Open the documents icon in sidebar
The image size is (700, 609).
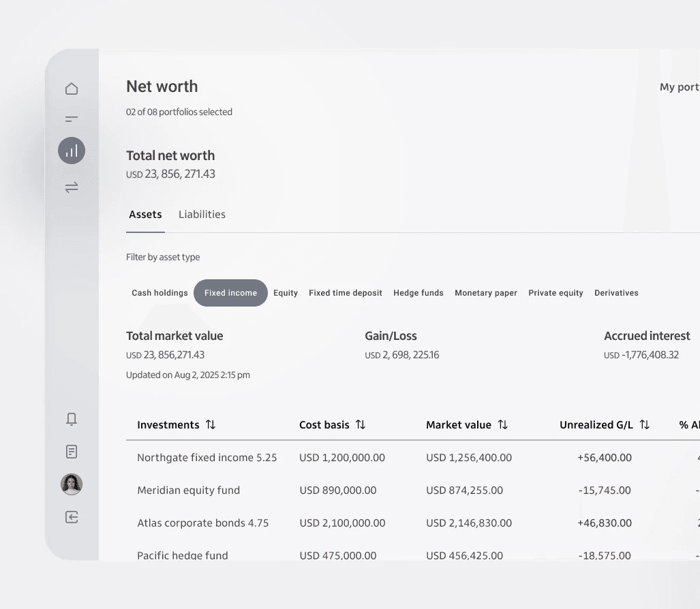pyautogui.click(x=72, y=452)
